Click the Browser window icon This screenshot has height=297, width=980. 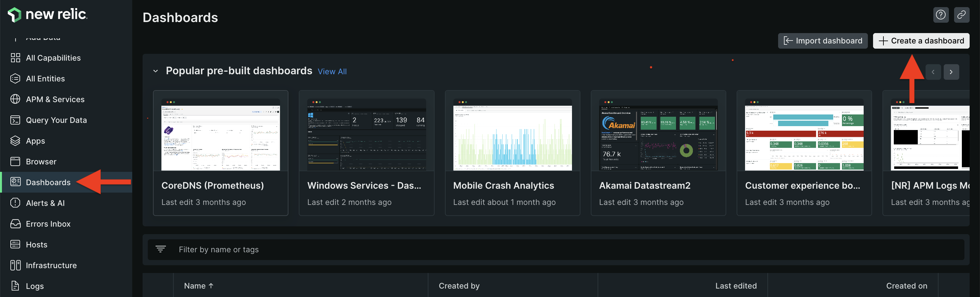coord(15,161)
